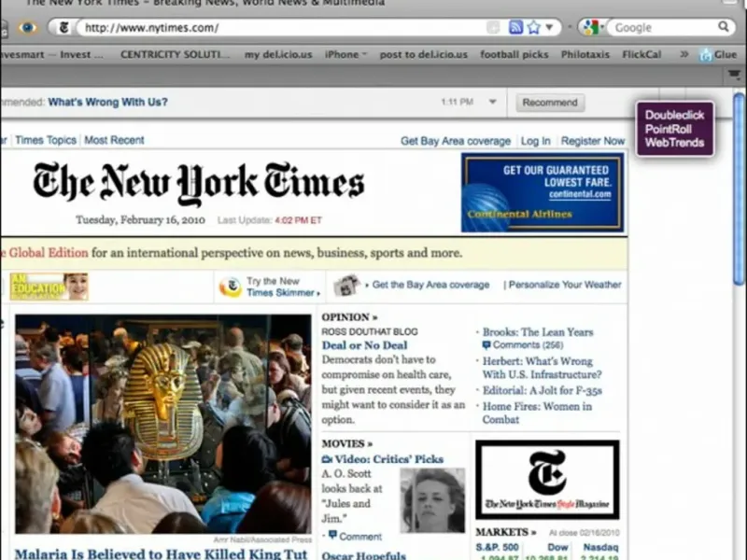Click Comments (256) speech bubble icon
This screenshot has width=747, height=560.
pos(486,344)
